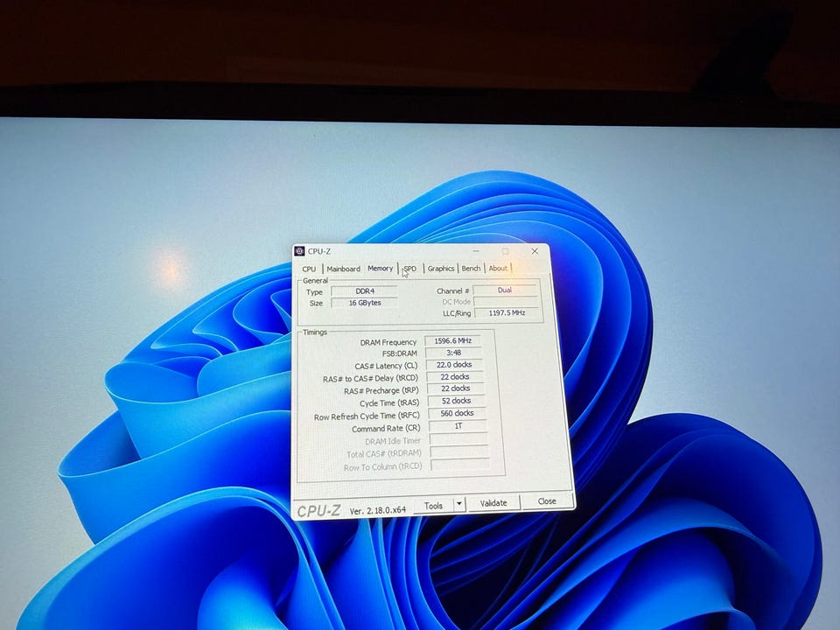Click the 16 GBytes size field
840x630 pixels.
365,303
